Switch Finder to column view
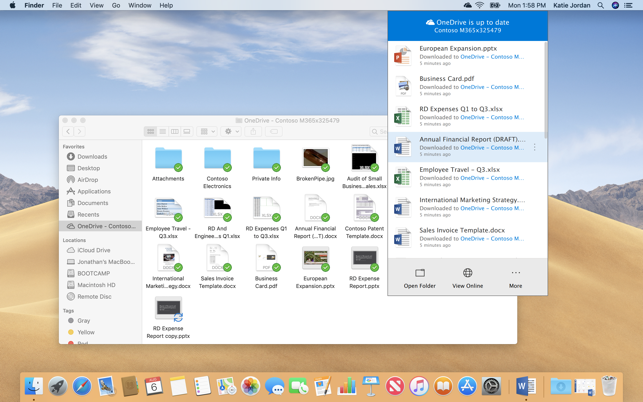Viewport: 643px width, 402px height. click(175, 131)
